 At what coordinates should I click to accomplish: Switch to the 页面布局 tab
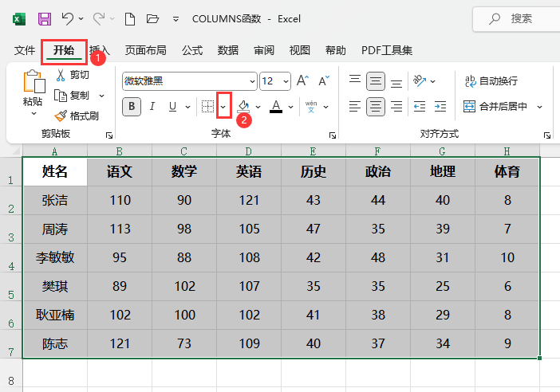coord(145,50)
